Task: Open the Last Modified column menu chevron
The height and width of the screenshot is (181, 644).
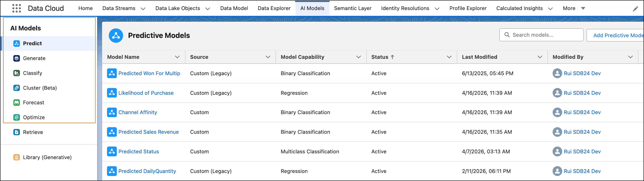Action: pyautogui.click(x=540, y=57)
